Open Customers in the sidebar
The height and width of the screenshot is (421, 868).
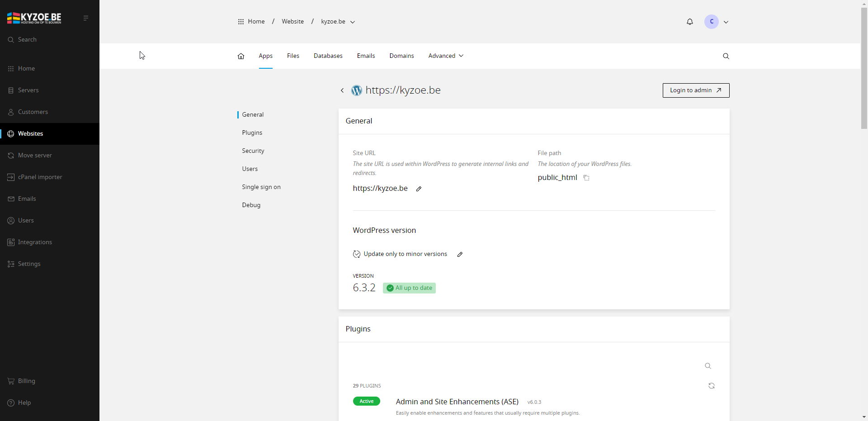tap(50, 112)
